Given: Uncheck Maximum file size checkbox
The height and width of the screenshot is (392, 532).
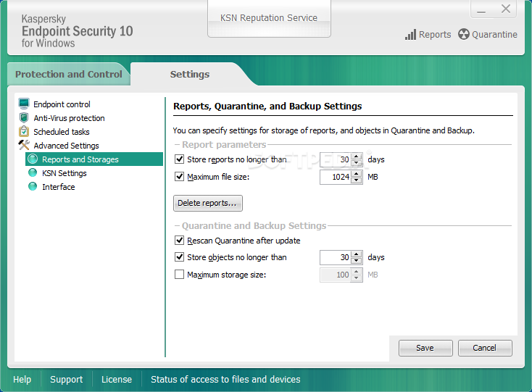Looking at the screenshot, I should pos(179,177).
